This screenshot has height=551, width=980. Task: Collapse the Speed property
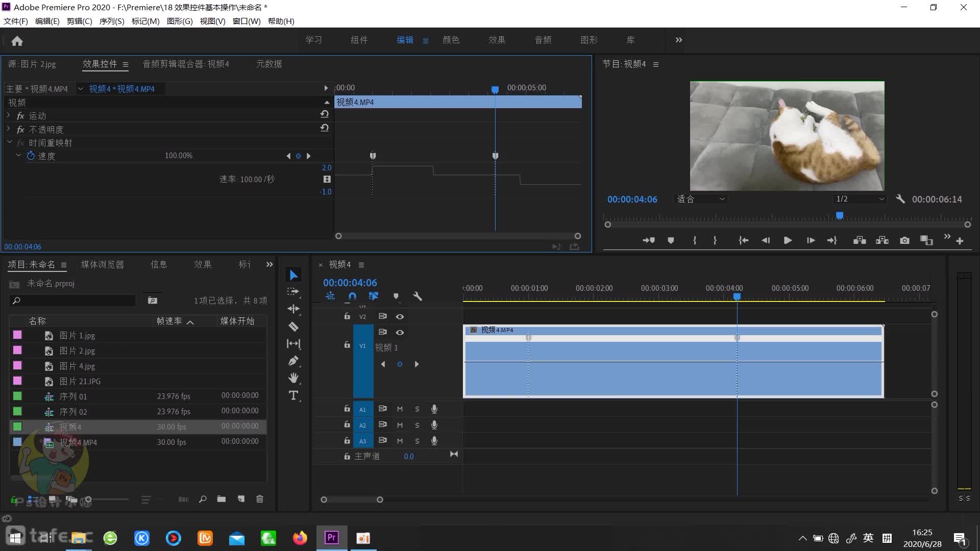[x=19, y=155]
